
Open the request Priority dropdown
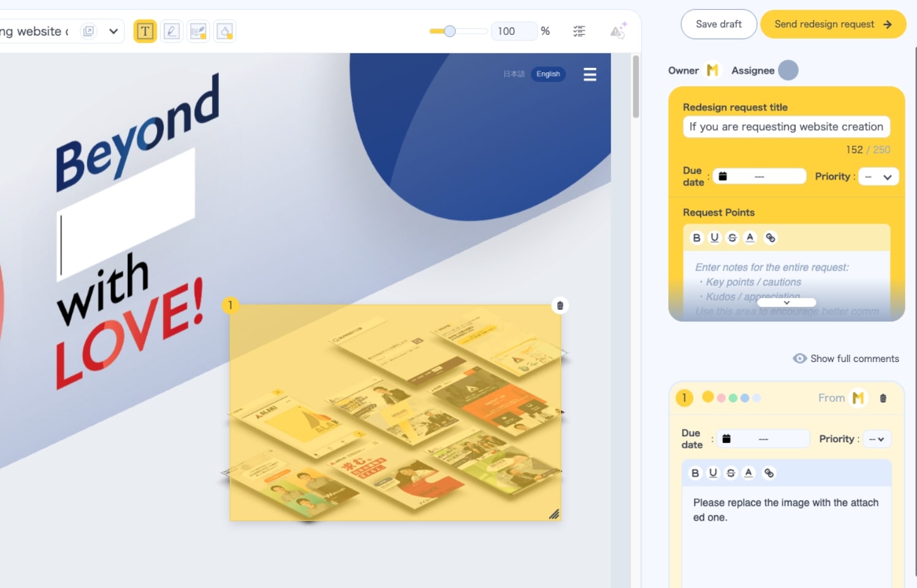878,177
